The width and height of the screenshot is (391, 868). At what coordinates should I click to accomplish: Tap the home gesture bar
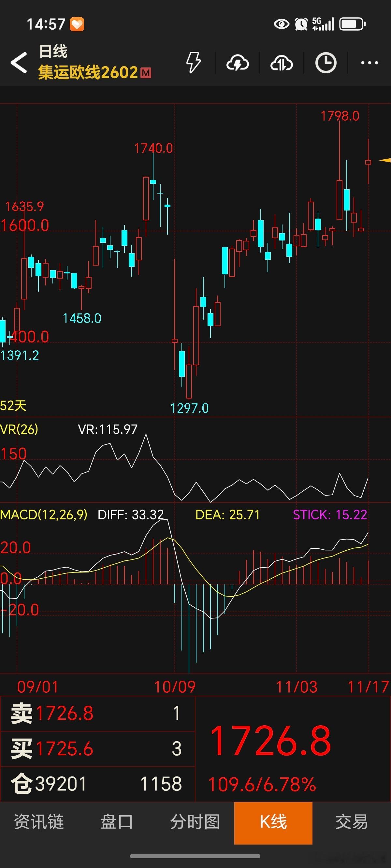click(x=195, y=856)
